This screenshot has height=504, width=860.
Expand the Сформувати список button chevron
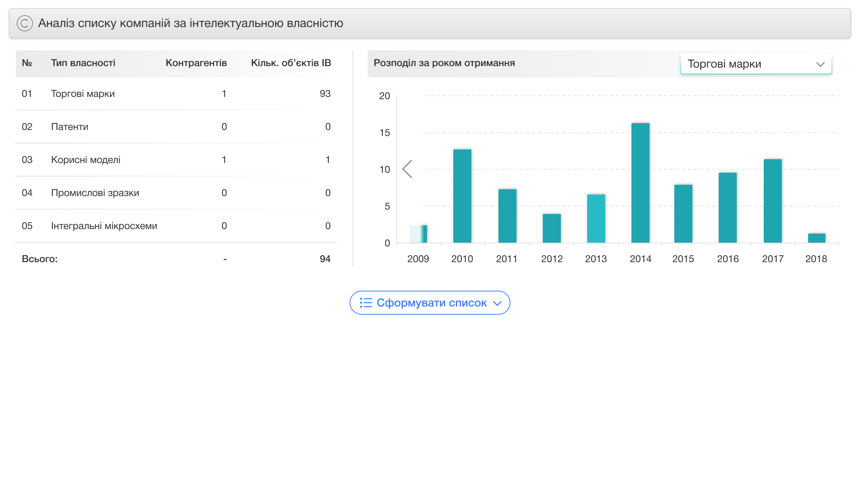tap(497, 303)
